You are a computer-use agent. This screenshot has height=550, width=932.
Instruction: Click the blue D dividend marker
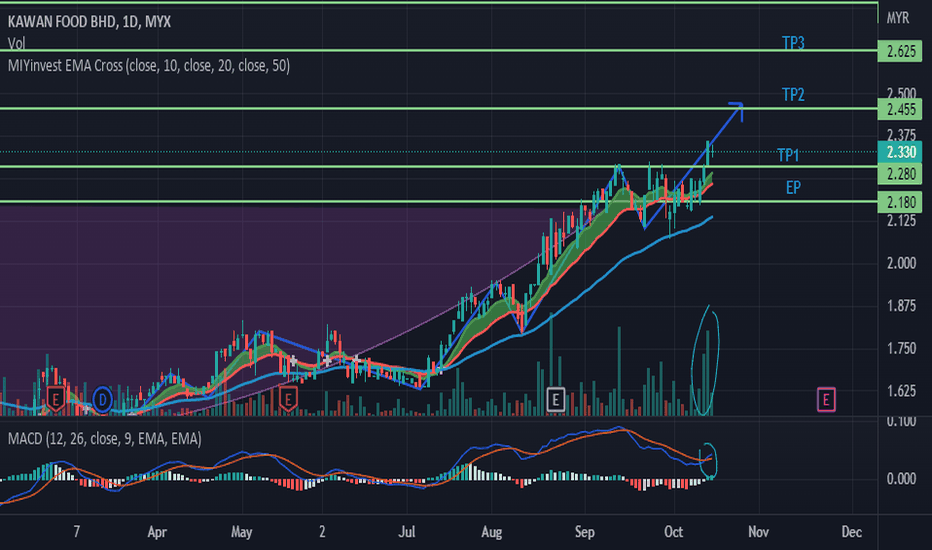[102, 400]
